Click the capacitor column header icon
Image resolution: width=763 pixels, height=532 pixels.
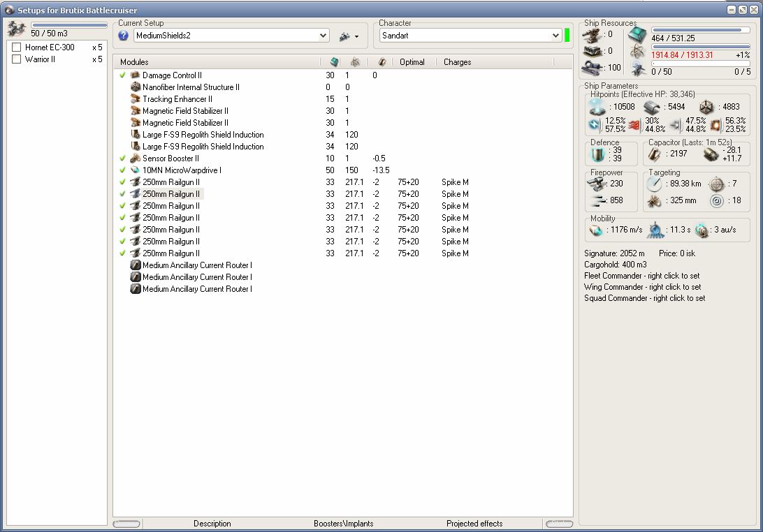[x=382, y=61]
